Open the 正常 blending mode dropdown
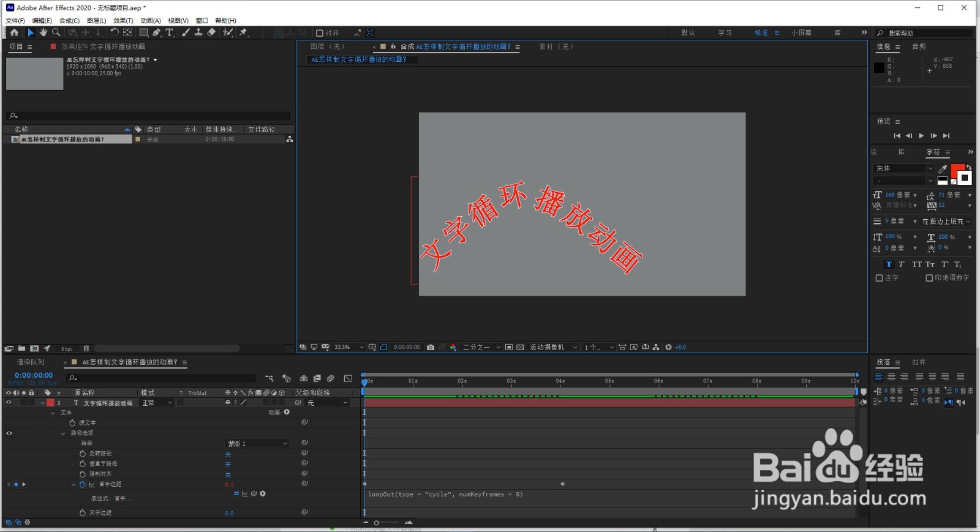This screenshot has height=532, width=980. [x=157, y=403]
